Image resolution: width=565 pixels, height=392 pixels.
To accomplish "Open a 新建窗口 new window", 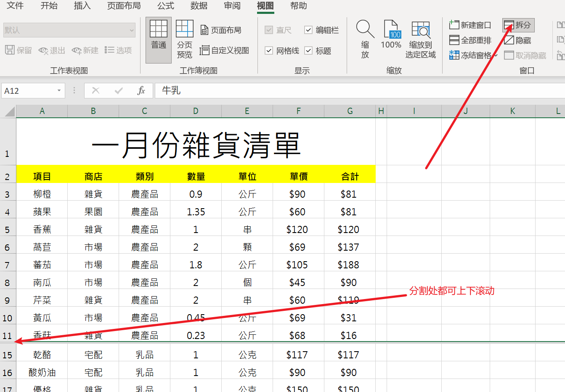I will [x=470, y=25].
